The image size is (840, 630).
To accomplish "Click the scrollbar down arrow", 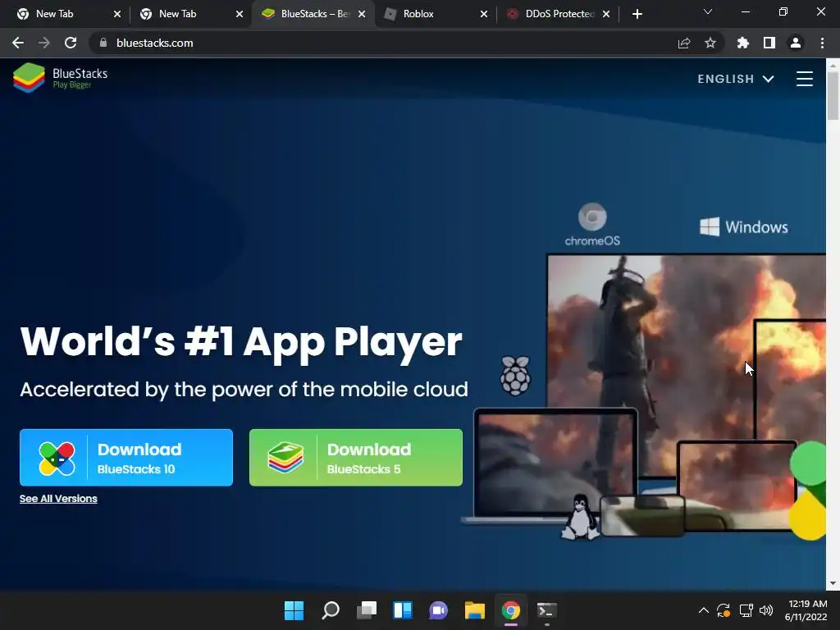I will [x=833, y=583].
